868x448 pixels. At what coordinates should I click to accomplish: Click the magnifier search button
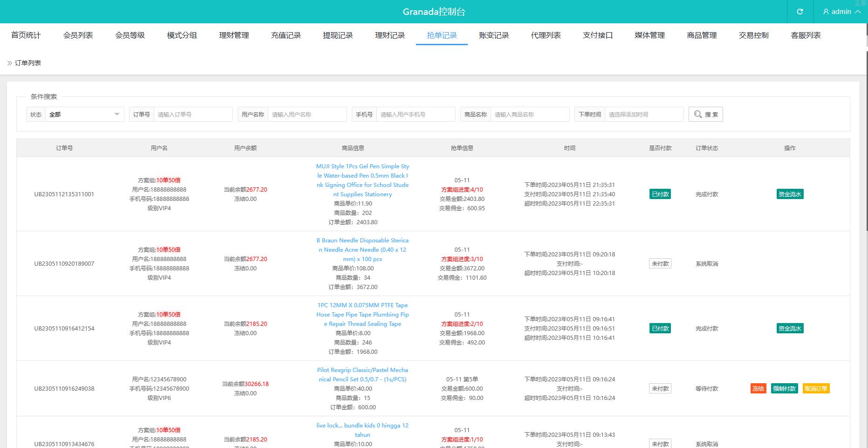pos(705,114)
